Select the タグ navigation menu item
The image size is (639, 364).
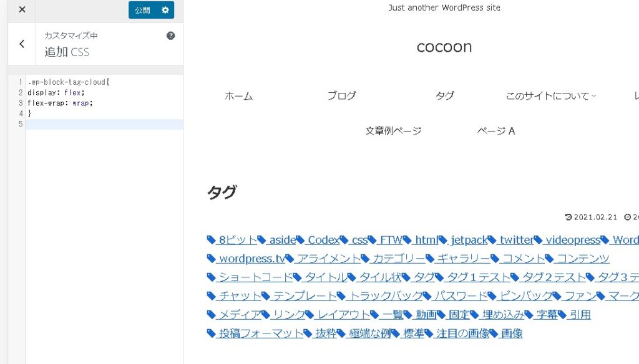click(x=444, y=96)
